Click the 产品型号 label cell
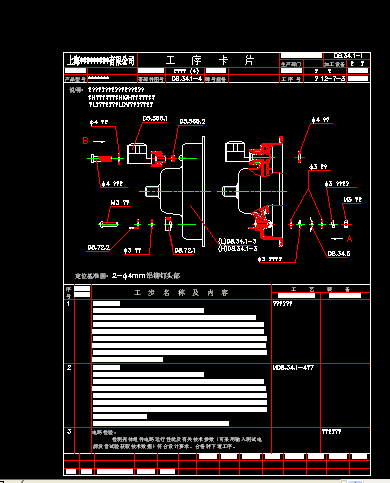 pyautogui.click(x=75, y=79)
